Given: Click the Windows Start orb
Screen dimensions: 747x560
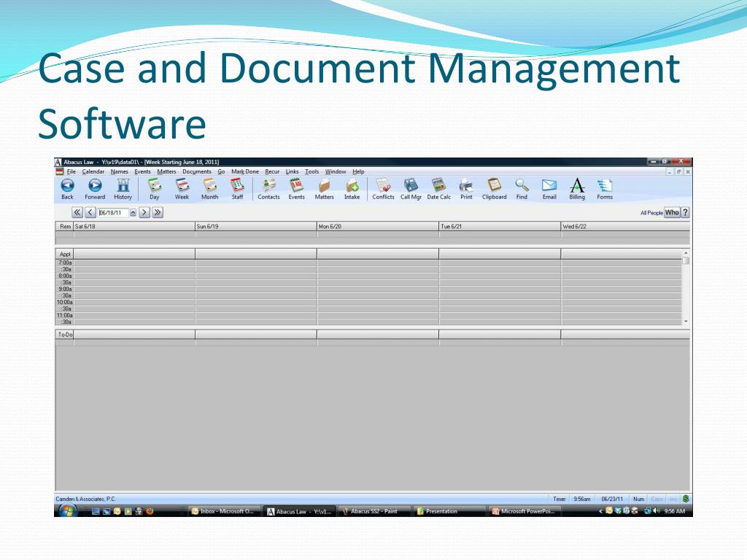Looking at the screenshot, I should pos(68,510).
